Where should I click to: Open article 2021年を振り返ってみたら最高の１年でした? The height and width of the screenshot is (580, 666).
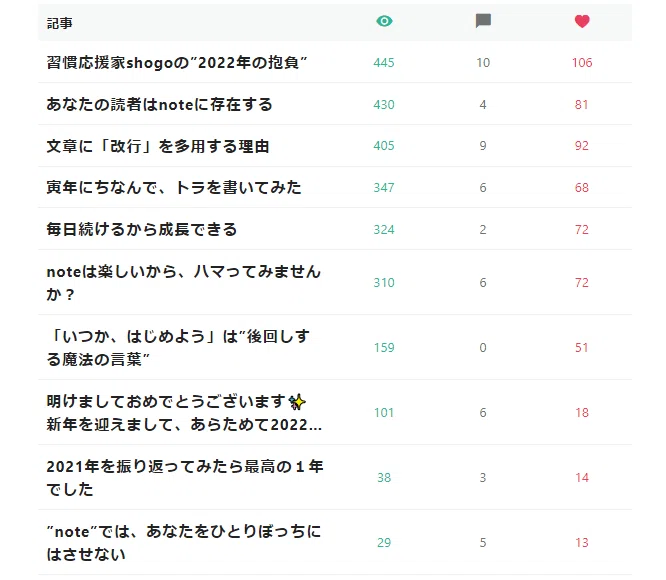tap(185, 477)
